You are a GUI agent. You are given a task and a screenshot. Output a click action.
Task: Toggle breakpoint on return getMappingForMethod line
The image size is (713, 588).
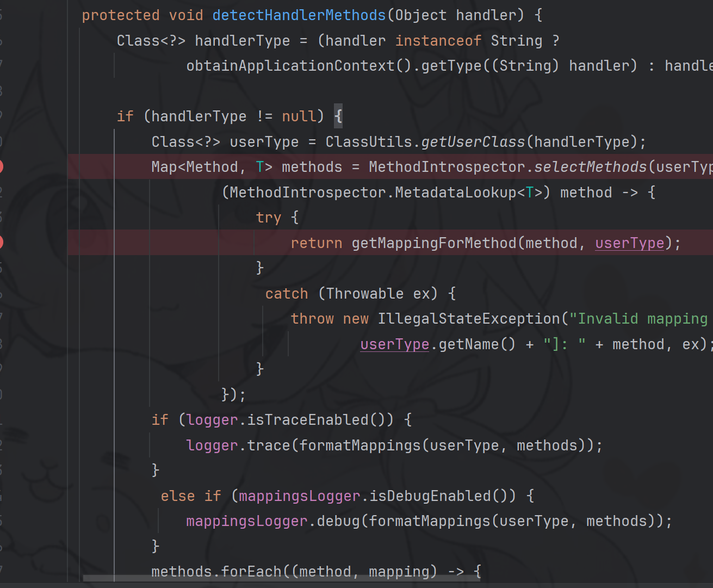1,243
